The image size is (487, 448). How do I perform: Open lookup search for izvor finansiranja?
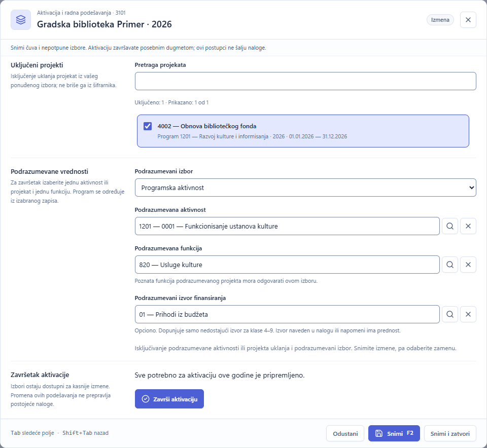[450, 314]
